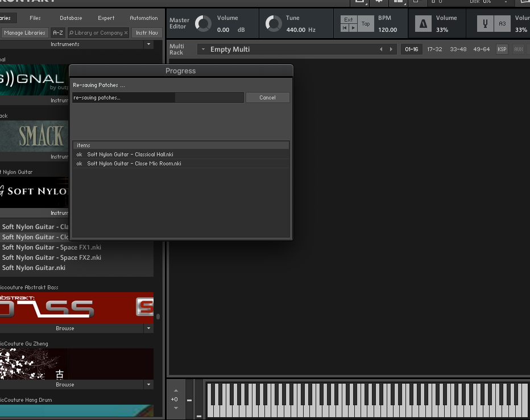The image size is (530, 420).
Task: Click the library browser scrollbar handle
Action: (x=158, y=317)
